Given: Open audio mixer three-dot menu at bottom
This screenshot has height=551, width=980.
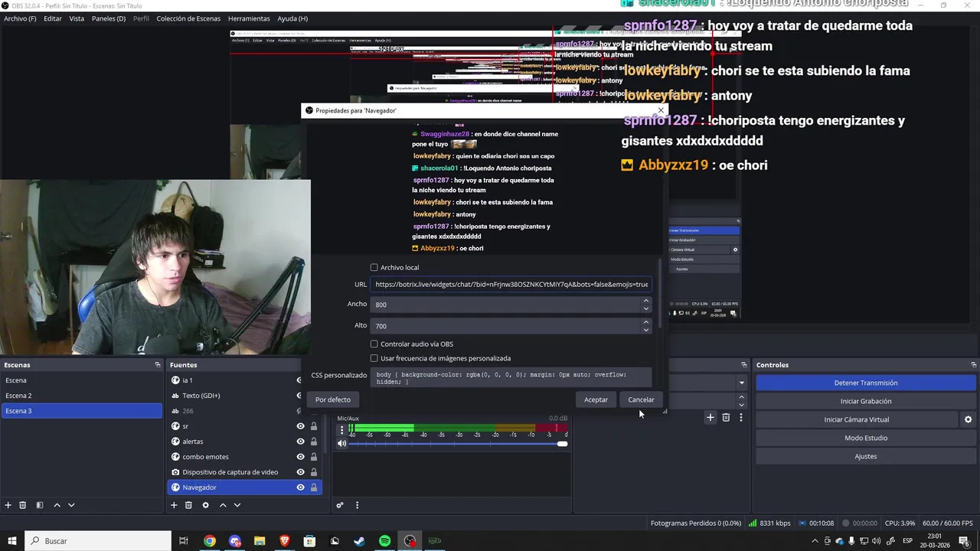Looking at the screenshot, I should pyautogui.click(x=357, y=505).
